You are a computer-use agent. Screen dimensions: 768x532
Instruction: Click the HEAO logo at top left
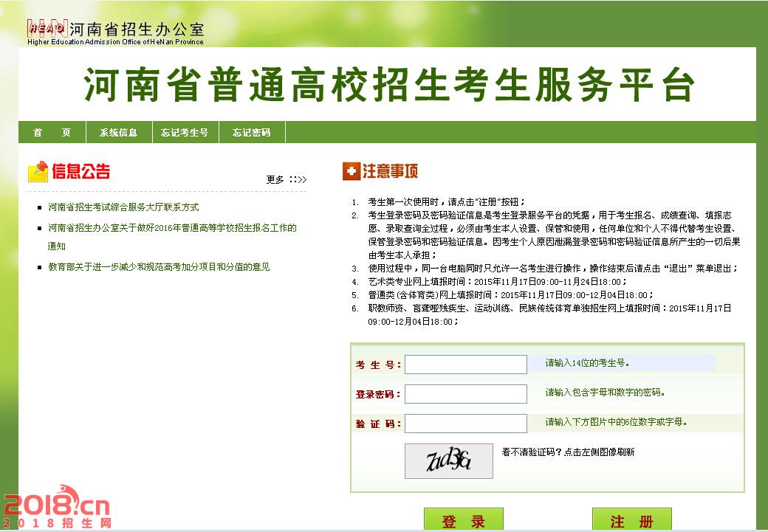tap(47, 28)
